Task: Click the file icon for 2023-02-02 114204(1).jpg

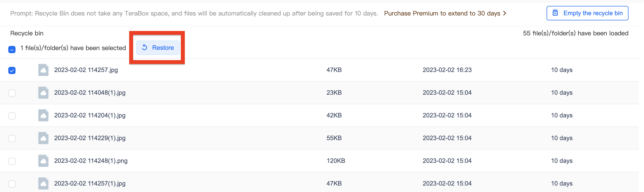Action: click(43, 115)
